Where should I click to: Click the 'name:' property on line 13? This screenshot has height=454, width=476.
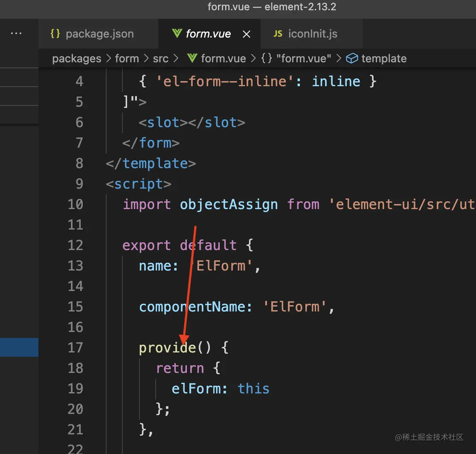[159, 266]
